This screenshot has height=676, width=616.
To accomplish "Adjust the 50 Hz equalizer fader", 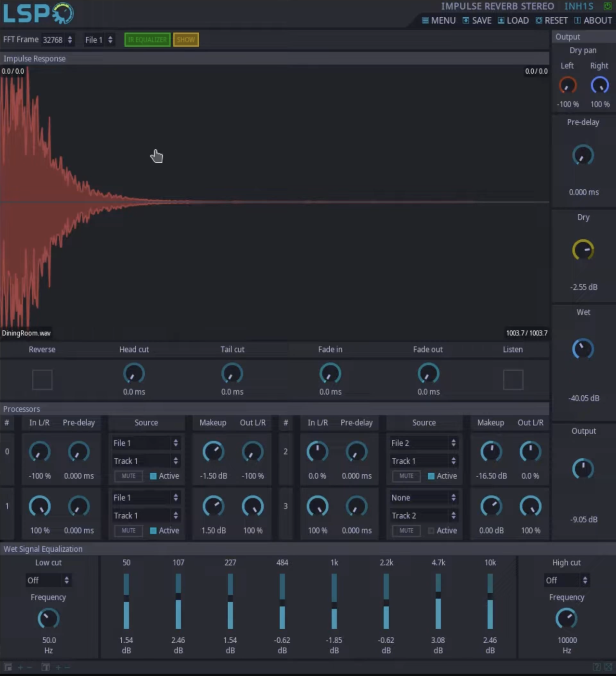I will [x=126, y=601].
